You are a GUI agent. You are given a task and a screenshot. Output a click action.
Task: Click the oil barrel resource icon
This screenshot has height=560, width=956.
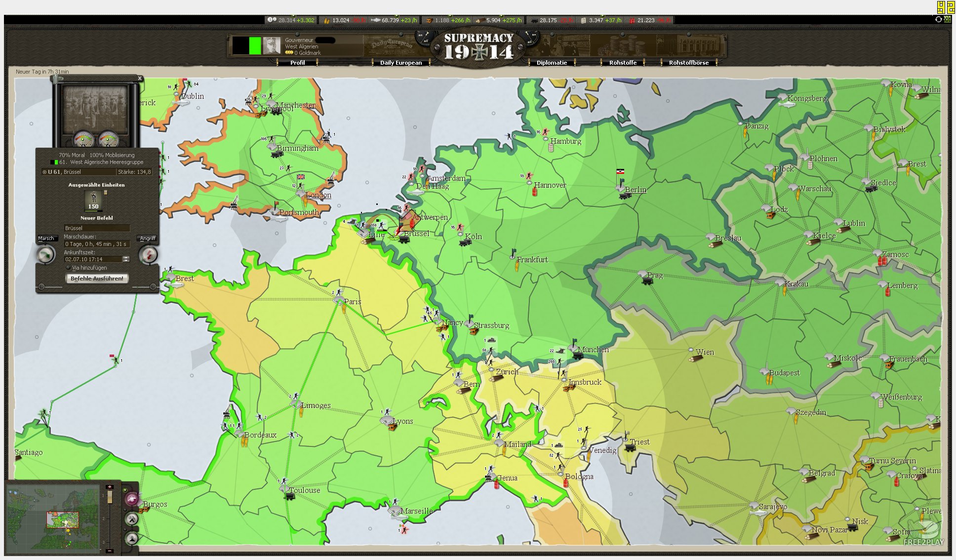[583, 20]
